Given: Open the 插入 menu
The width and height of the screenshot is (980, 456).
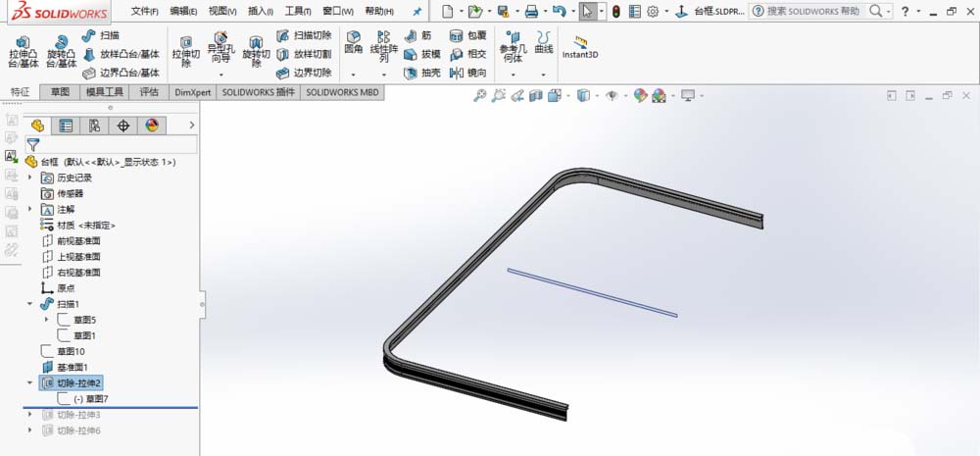Looking at the screenshot, I should (x=260, y=11).
